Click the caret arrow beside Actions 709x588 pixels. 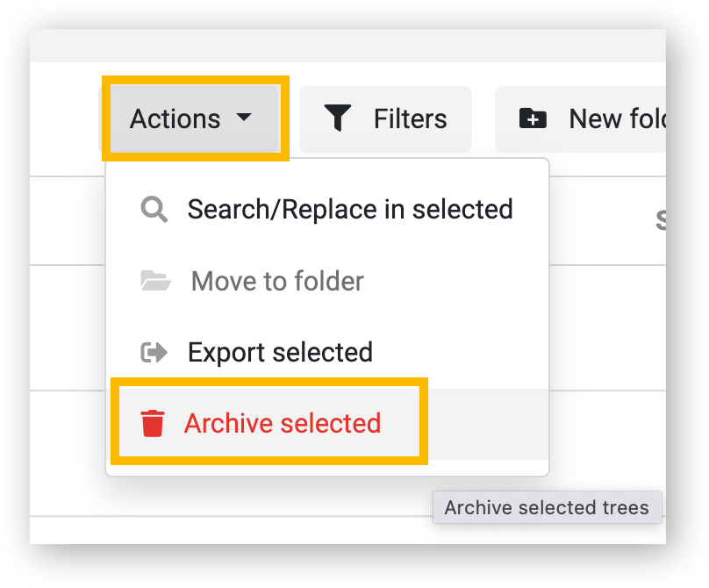[x=244, y=117]
